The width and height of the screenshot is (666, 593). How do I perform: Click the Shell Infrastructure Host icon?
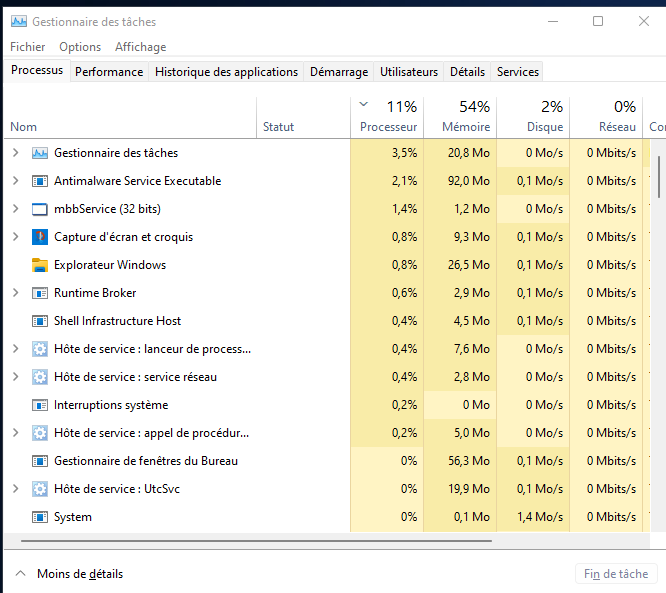coord(40,321)
